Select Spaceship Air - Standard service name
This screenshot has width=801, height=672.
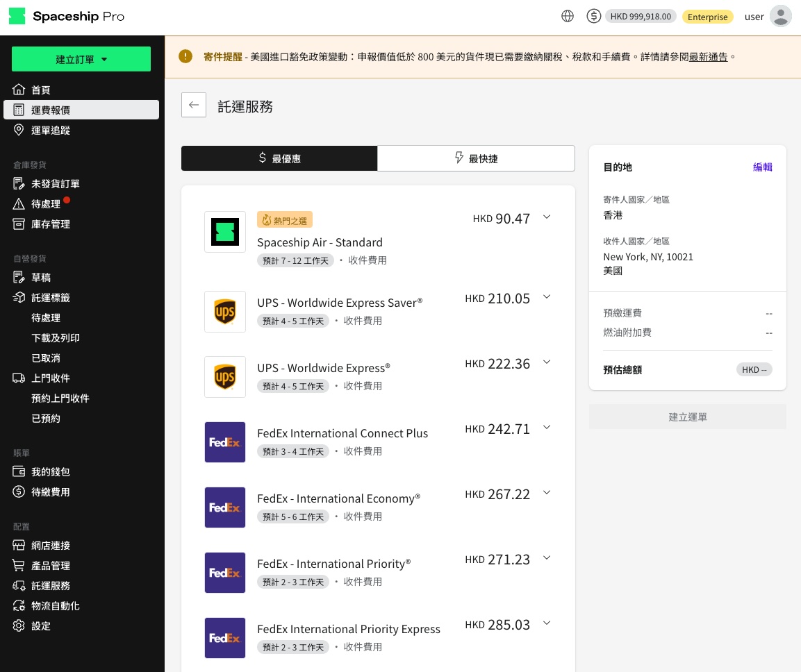[x=320, y=242]
